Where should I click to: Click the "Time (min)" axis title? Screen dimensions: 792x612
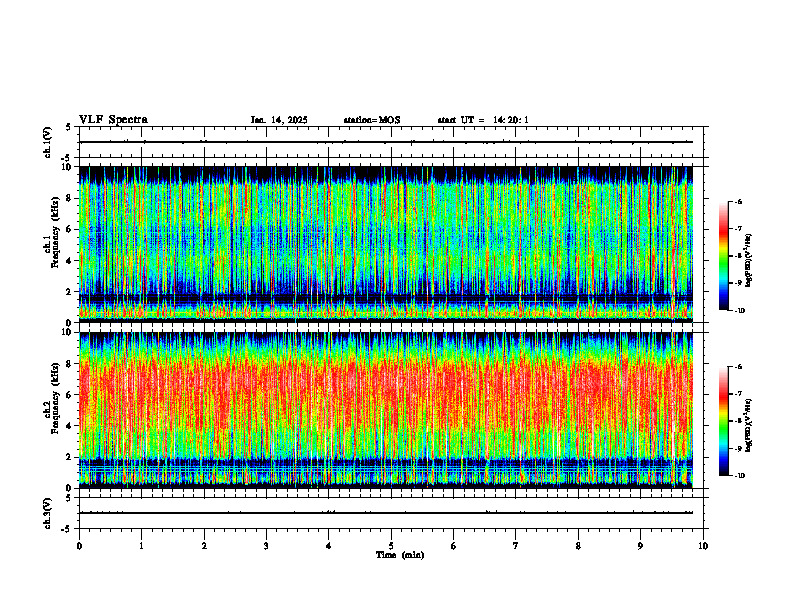[x=400, y=555]
